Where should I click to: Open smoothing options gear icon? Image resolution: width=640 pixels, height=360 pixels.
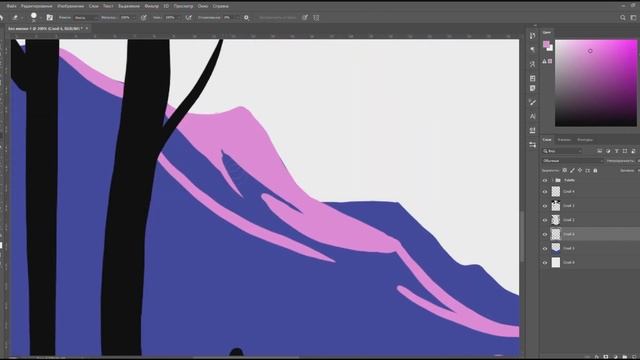click(x=246, y=18)
